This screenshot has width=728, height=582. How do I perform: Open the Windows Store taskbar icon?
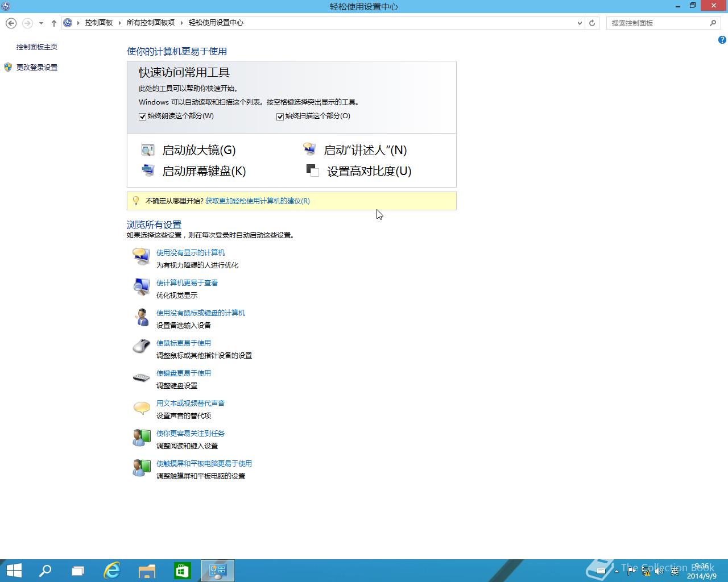pyautogui.click(x=182, y=571)
